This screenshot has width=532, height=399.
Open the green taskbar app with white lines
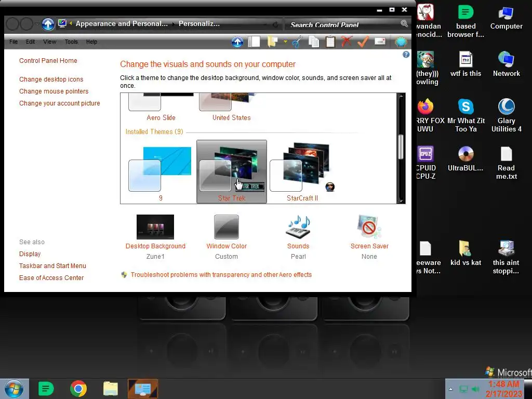coord(46,389)
